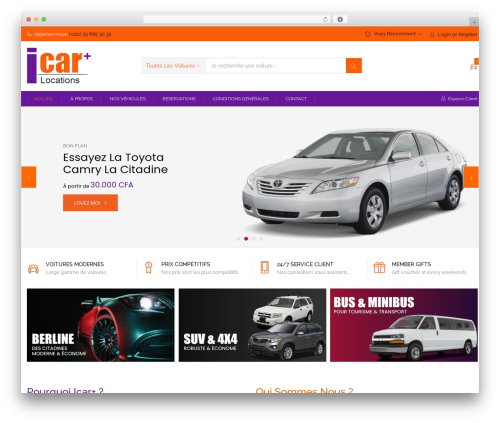Screen dimensions: 500x423
Task: Open the SUV & 4X4 category banner
Action: tap(252, 325)
